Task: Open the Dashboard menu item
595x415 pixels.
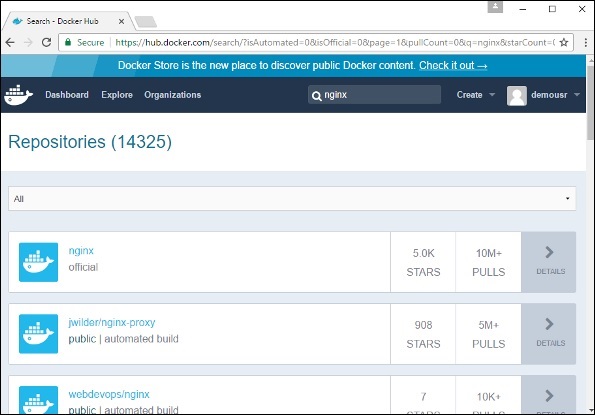Action: [67, 95]
